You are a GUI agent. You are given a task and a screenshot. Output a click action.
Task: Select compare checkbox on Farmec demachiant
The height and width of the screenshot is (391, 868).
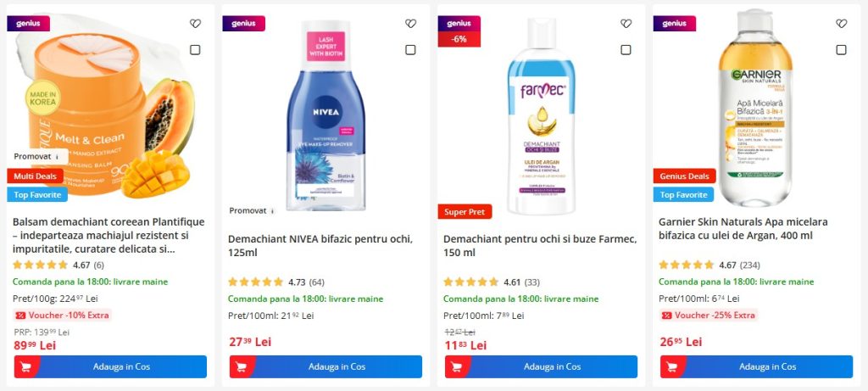(626, 50)
